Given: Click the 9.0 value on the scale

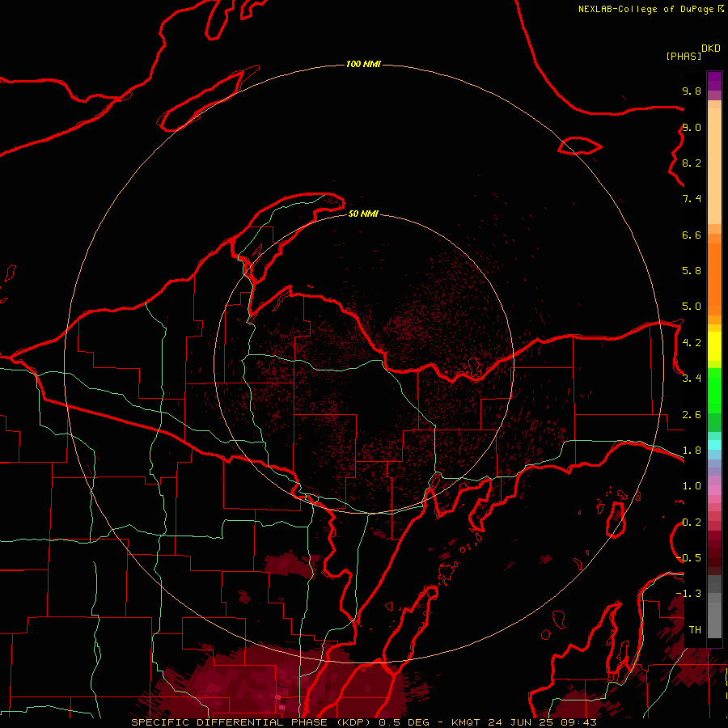Looking at the screenshot, I should point(692,127).
